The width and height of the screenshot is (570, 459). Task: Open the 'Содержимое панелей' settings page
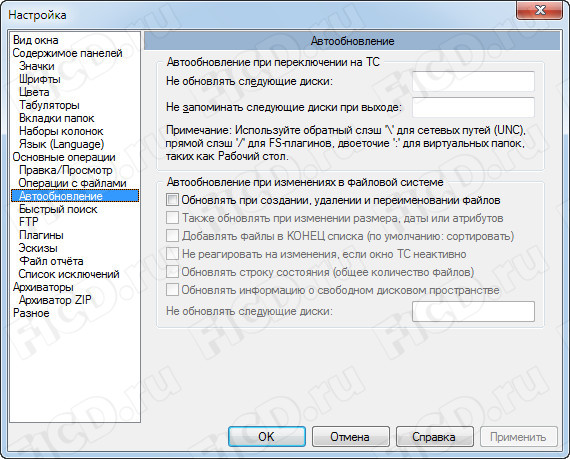point(67,53)
